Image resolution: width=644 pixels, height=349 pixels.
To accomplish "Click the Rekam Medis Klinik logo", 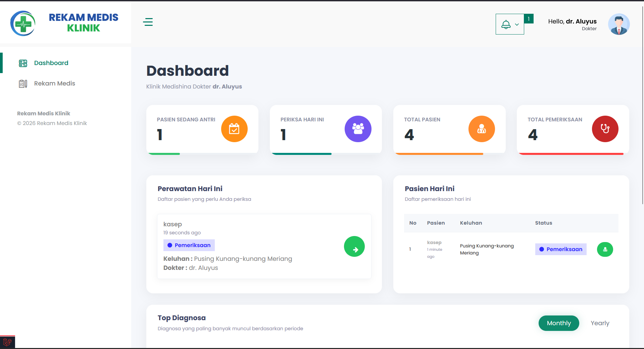I will [64, 23].
